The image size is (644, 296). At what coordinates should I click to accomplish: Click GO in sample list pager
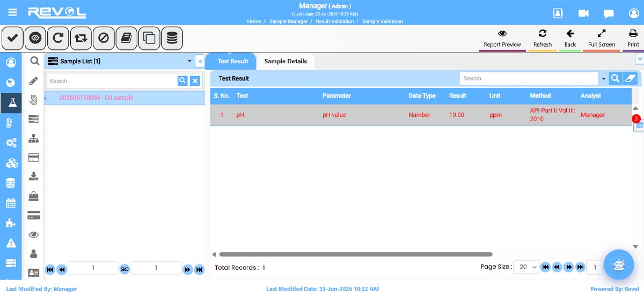point(125,269)
